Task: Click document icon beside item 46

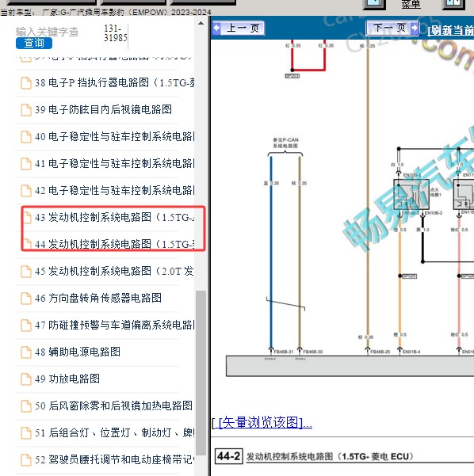Action: click(x=26, y=299)
